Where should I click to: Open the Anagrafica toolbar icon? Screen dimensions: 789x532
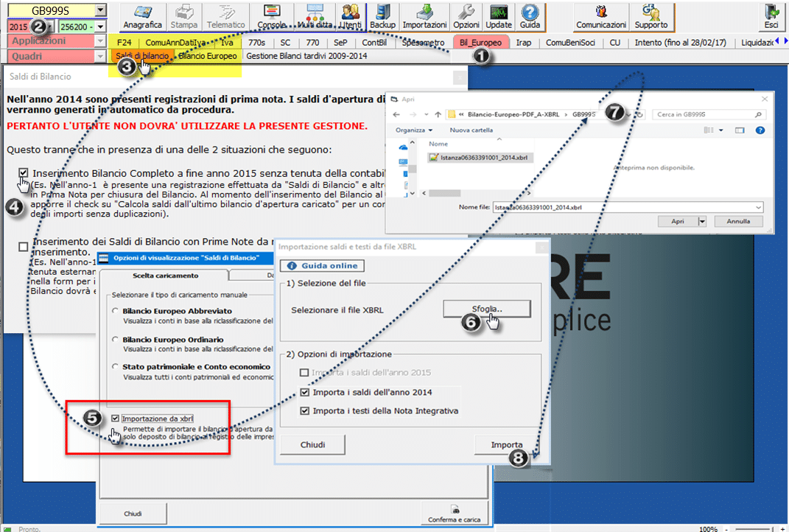(x=142, y=15)
